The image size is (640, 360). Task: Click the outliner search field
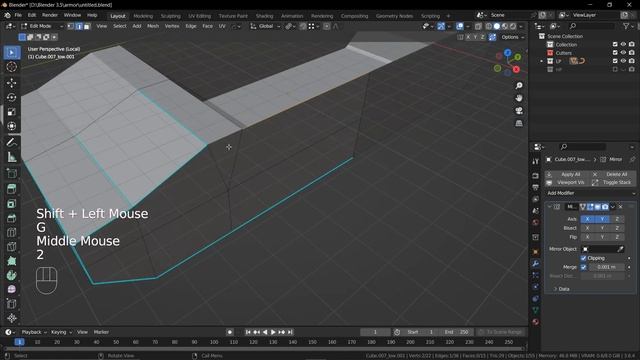tap(592, 26)
